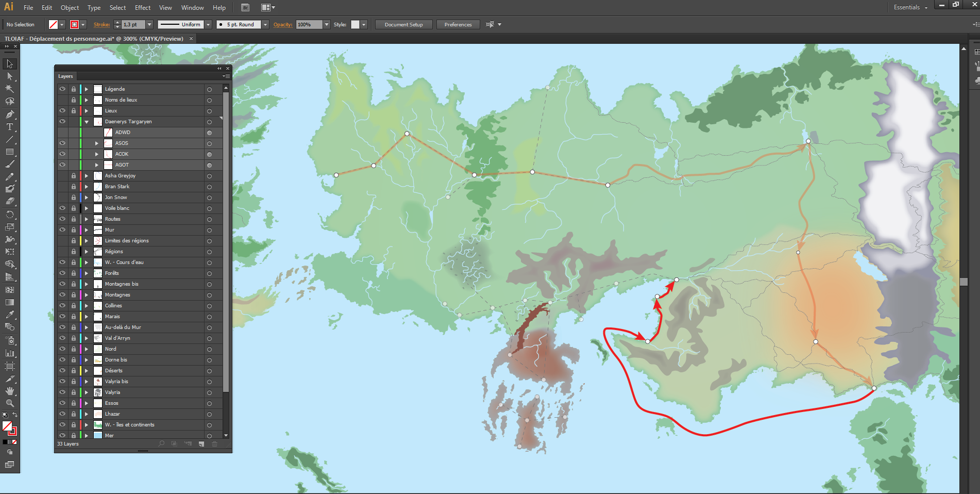Expand the Bran Stark layer

[87, 187]
